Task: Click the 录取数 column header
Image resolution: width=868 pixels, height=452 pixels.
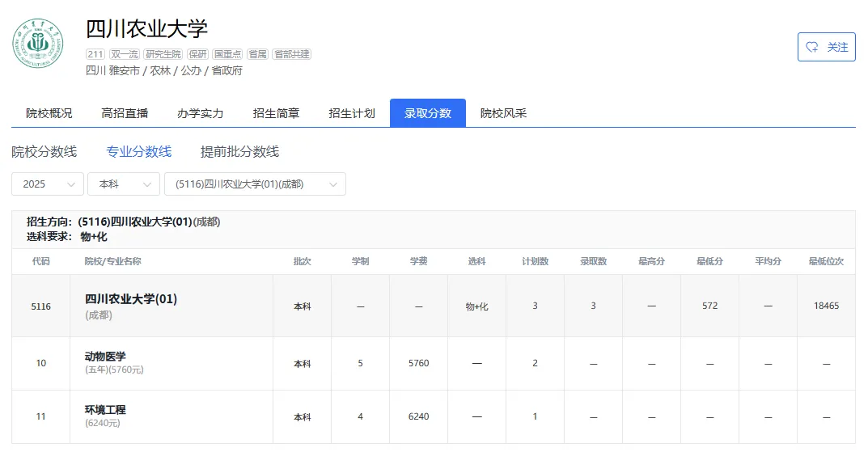Action: (594, 261)
